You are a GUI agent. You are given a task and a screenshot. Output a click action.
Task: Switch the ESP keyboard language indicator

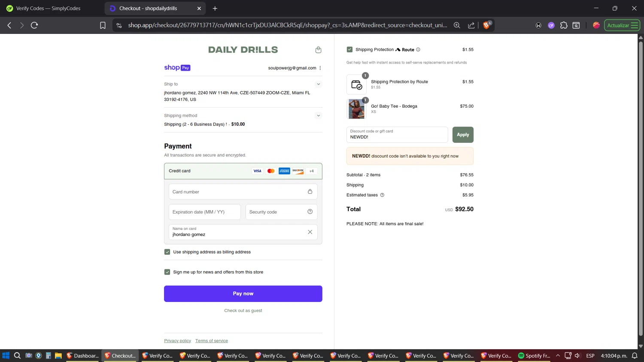(590, 356)
